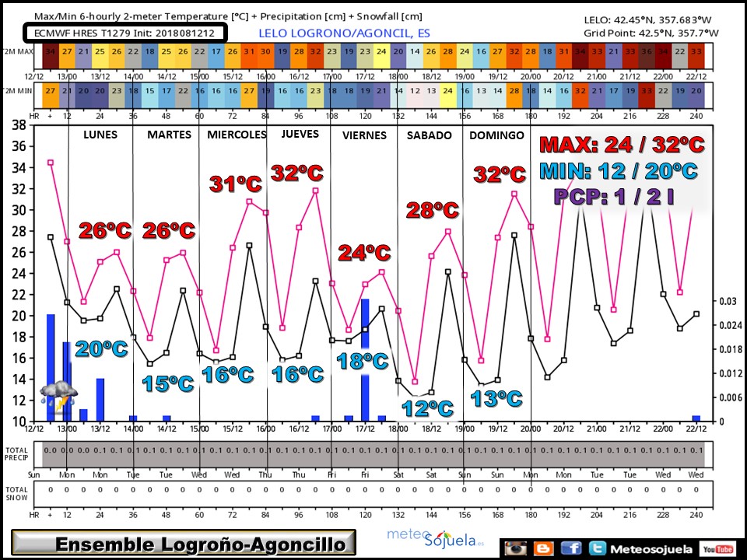The height and width of the screenshot is (560, 747).
Task: Open the YouTube logo icon
Action: click(717, 549)
